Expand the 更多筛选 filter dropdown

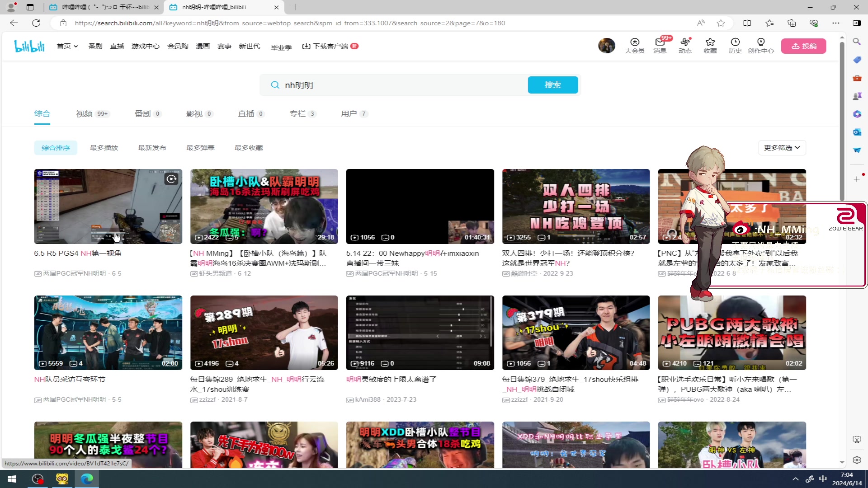pyautogui.click(x=781, y=147)
